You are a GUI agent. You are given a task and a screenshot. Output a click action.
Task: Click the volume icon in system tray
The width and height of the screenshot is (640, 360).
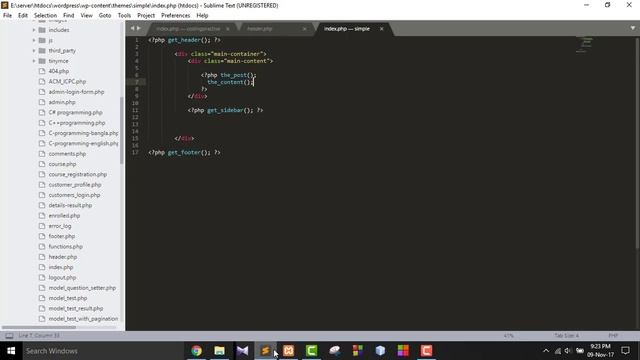click(568, 351)
